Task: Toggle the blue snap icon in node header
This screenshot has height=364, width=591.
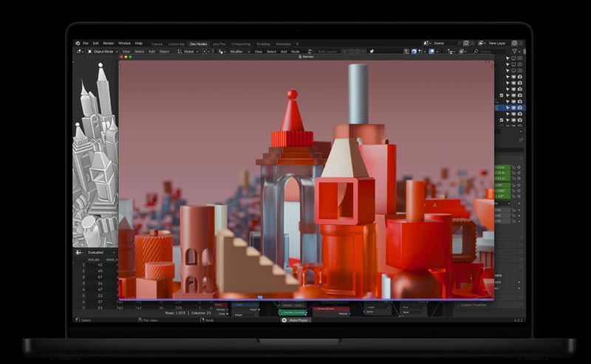Action: coord(414,52)
